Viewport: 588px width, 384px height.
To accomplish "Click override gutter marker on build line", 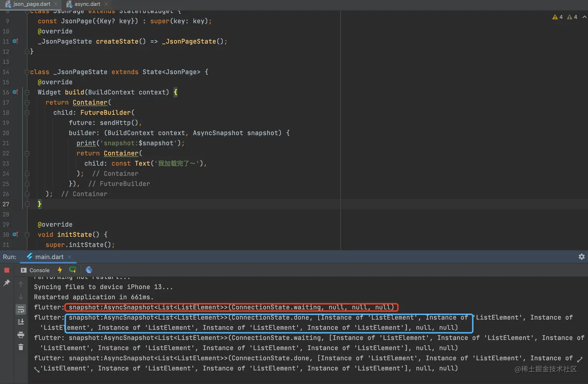I will coord(15,92).
